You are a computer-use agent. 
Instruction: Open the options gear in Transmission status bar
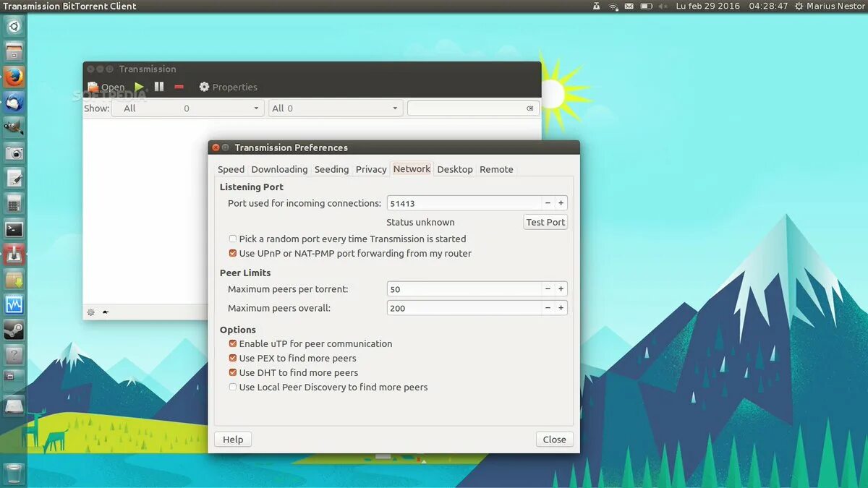tap(91, 312)
